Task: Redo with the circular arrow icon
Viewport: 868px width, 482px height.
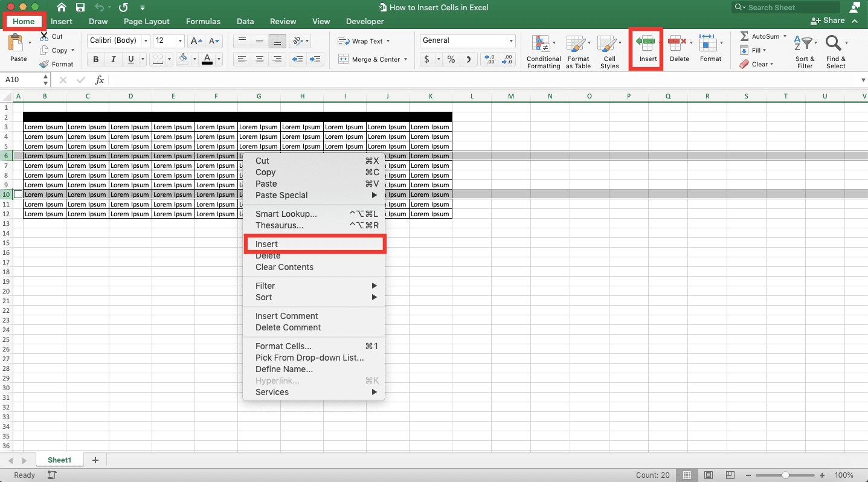Action: pos(123,8)
